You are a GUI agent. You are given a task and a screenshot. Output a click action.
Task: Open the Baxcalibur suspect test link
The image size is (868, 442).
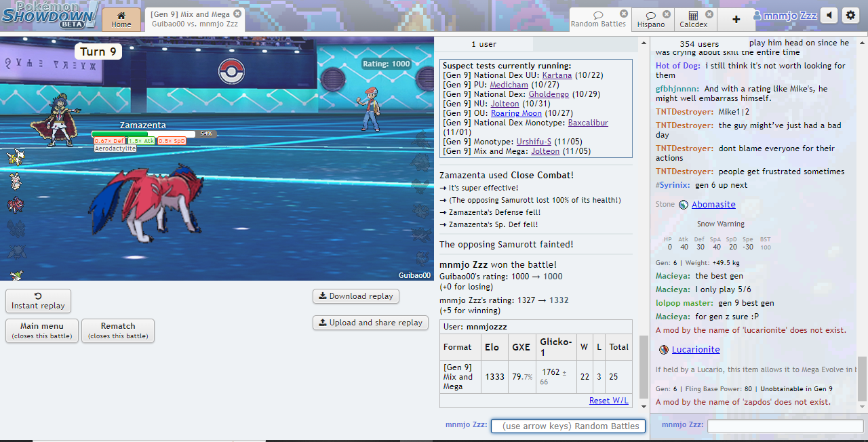pos(588,123)
